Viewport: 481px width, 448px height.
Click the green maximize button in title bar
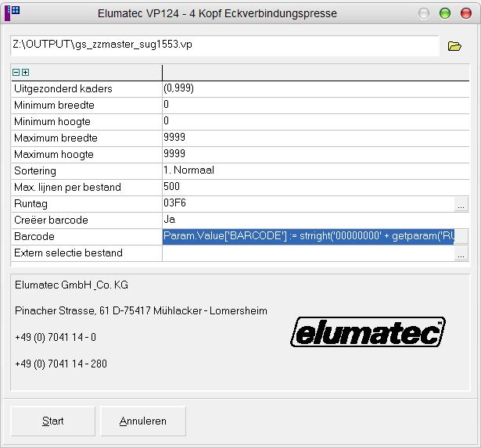tap(445, 13)
